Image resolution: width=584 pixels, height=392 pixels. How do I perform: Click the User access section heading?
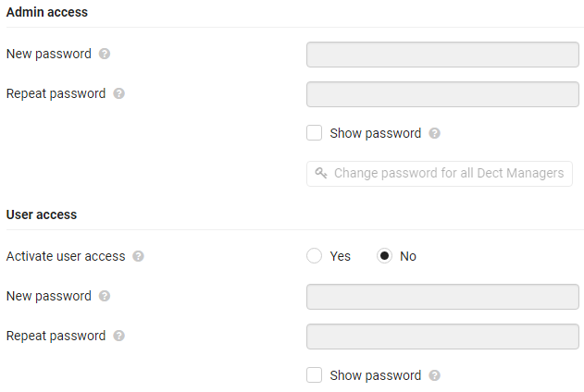(42, 214)
